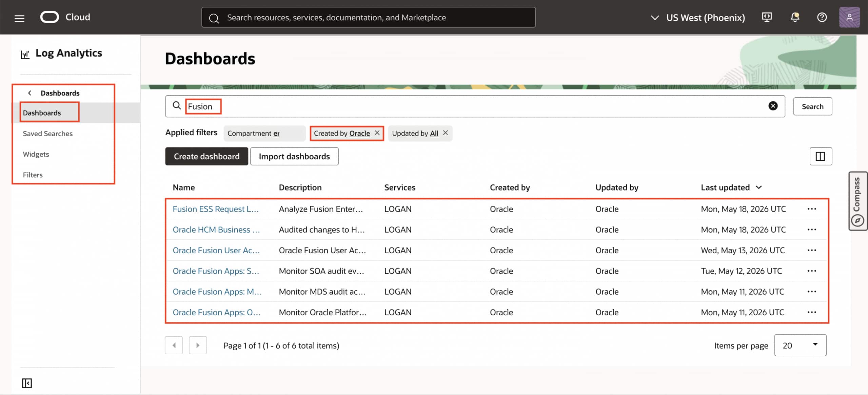Open the Compass side tab
The image size is (868, 395).
click(x=857, y=201)
